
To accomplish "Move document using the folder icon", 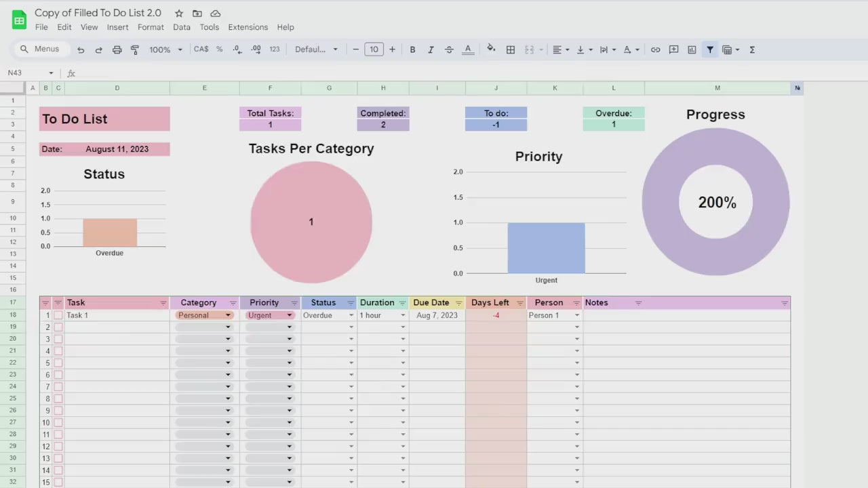I will [197, 14].
